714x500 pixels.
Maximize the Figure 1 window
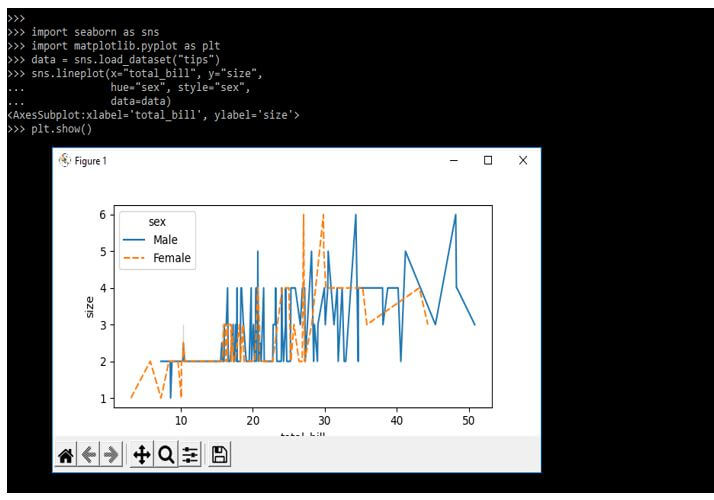pyautogui.click(x=488, y=160)
